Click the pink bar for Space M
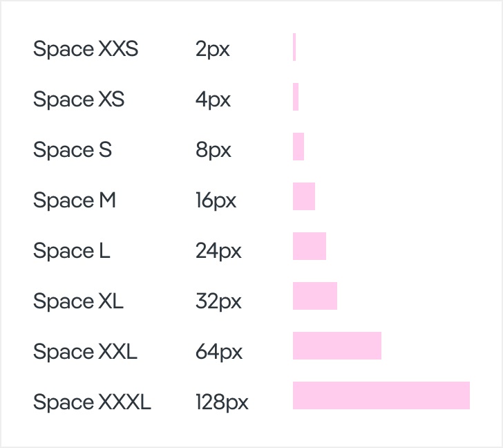503x448 pixels. pyautogui.click(x=304, y=196)
